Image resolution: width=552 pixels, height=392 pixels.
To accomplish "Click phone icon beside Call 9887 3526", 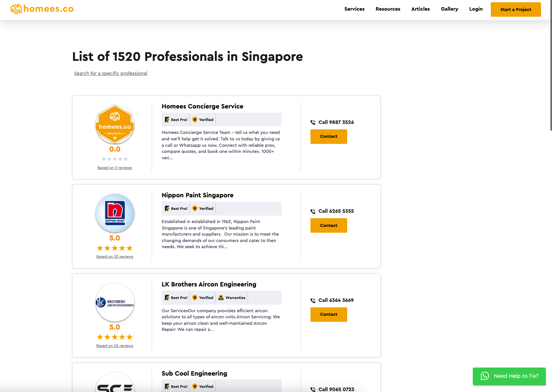I will point(313,122).
